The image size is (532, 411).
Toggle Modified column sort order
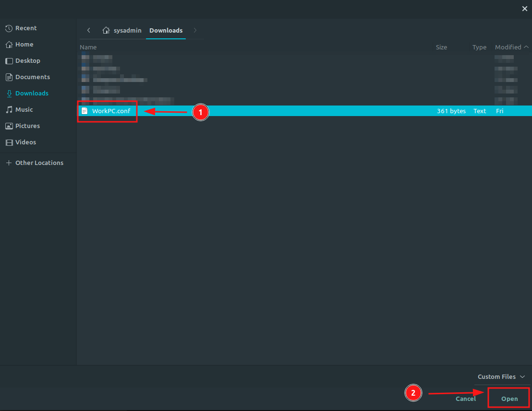coord(508,47)
